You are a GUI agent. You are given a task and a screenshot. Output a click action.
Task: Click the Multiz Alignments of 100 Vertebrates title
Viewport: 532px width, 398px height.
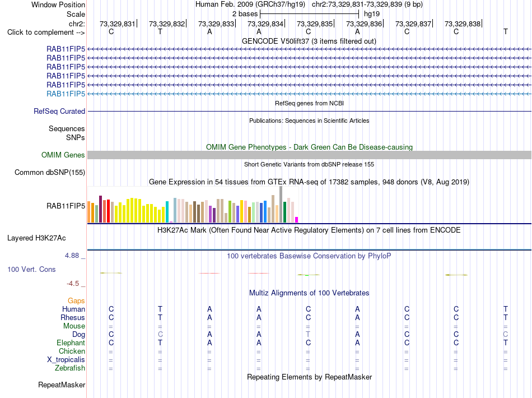coord(309,293)
